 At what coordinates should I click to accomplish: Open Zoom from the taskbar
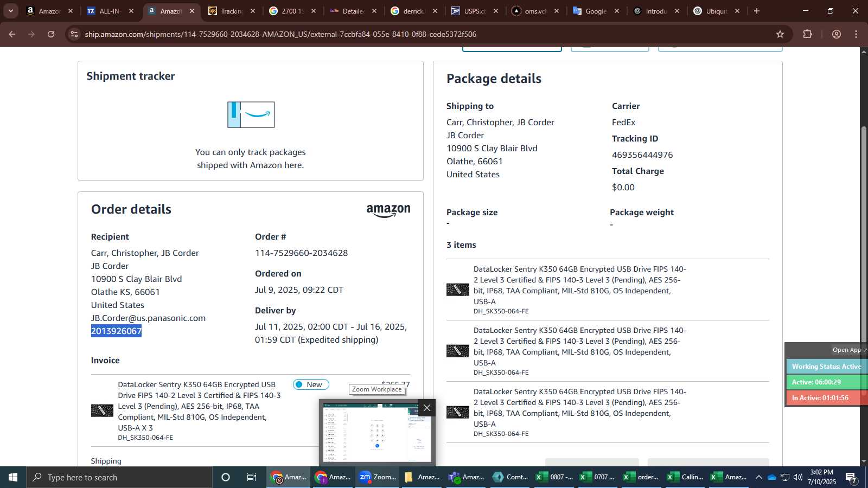[x=378, y=477]
